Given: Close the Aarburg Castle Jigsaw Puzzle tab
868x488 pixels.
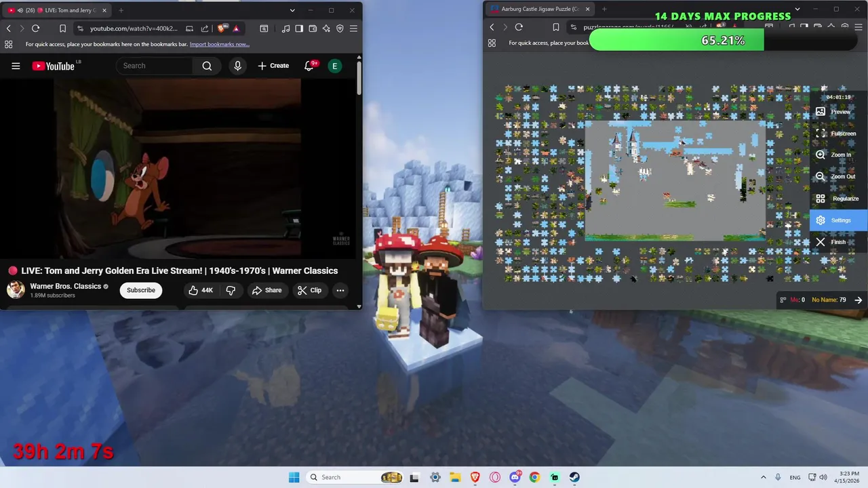Looking at the screenshot, I should click(587, 9).
